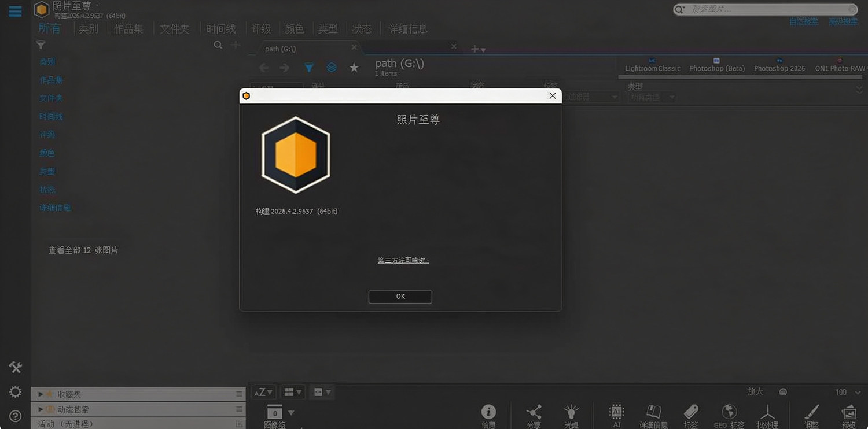Click the star favorite icon

(x=354, y=68)
